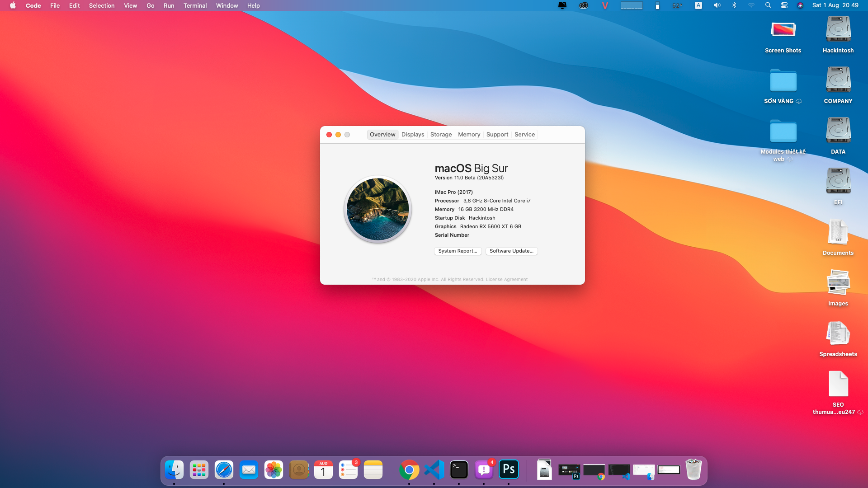
Task: Click the red V menu bar icon
Action: pyautogui.click(x=605, y=5)
